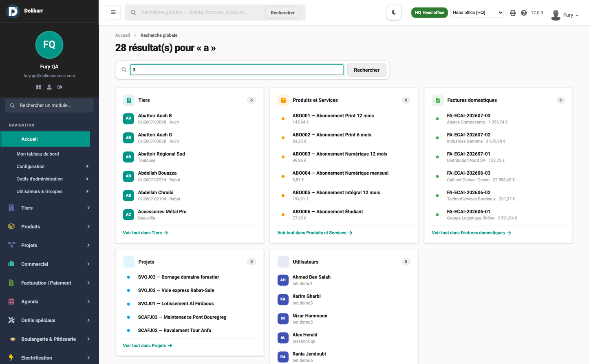This screenshot has height=364, width=589.
Task: Expand the Agenda sidebar chevron
Action: pos(88,301)
